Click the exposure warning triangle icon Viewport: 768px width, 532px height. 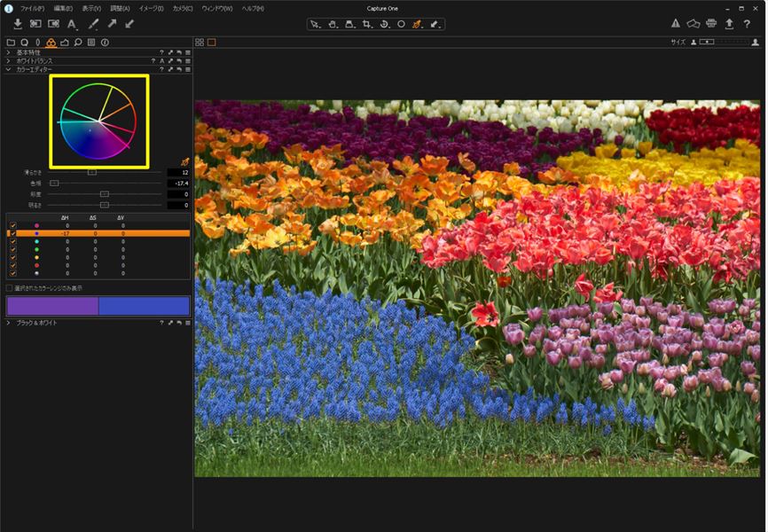676,24
